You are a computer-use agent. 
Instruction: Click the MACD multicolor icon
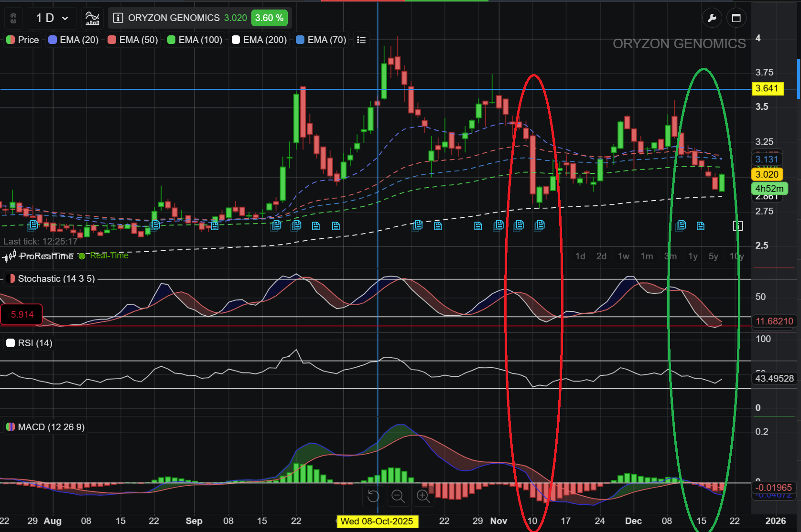pyautogui.click(x=11, y=427)
